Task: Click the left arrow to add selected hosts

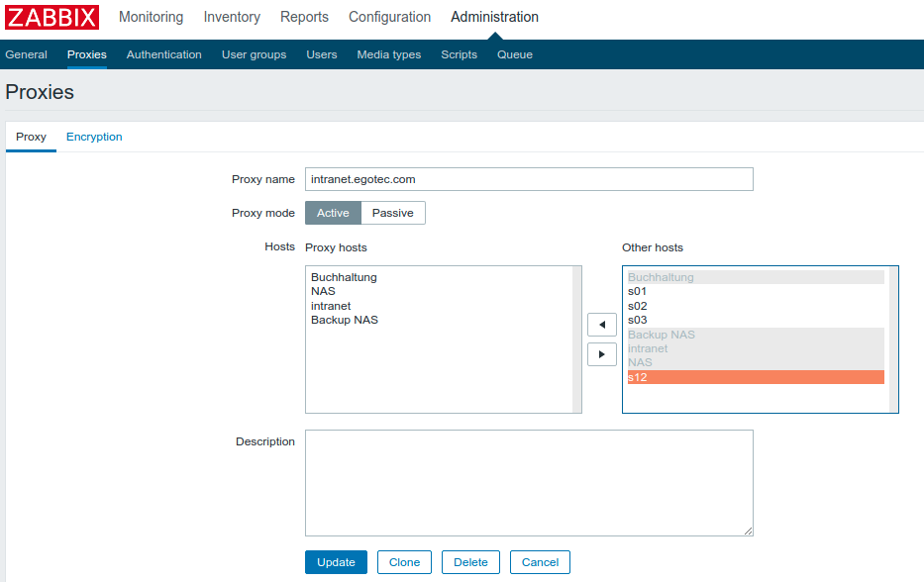Action: tap(601, 324)
